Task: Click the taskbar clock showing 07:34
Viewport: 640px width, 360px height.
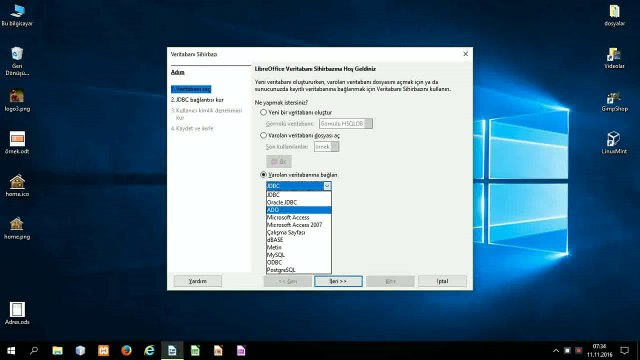Action: pyautogui.click(x=600, y=351)
